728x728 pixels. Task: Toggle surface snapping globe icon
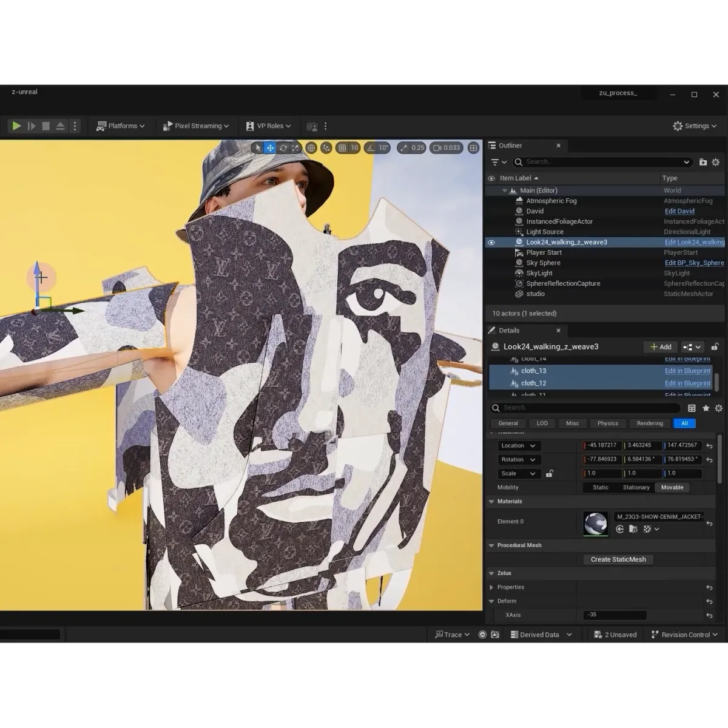click(x=311, y=147)
